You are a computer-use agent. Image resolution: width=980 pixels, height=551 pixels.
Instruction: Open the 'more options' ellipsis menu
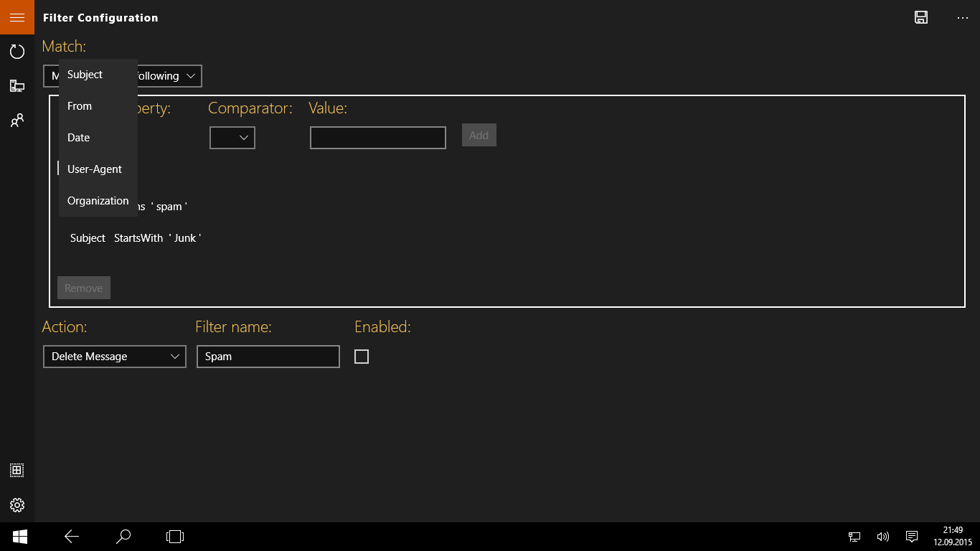pos(961,17)
